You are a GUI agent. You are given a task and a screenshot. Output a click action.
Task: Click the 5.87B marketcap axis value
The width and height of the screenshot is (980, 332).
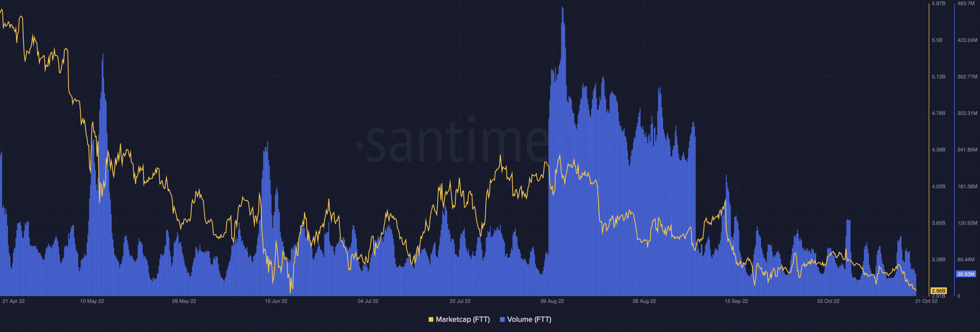938,3
